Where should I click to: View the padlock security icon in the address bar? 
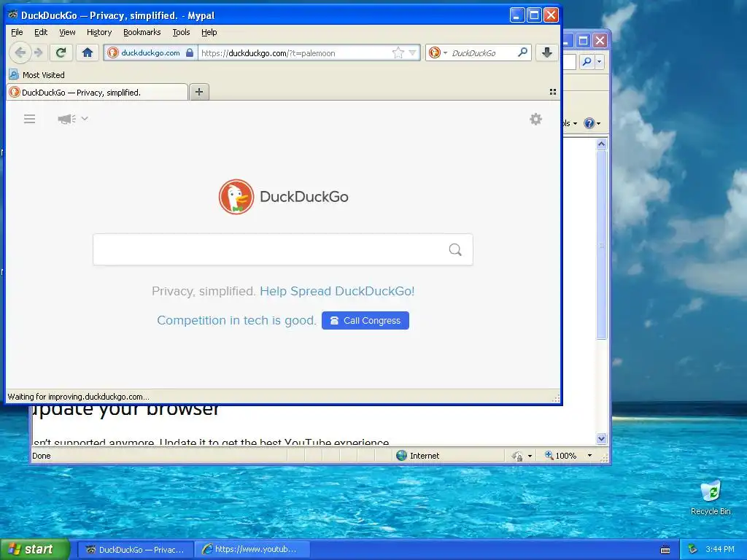(x=190, y=52)
